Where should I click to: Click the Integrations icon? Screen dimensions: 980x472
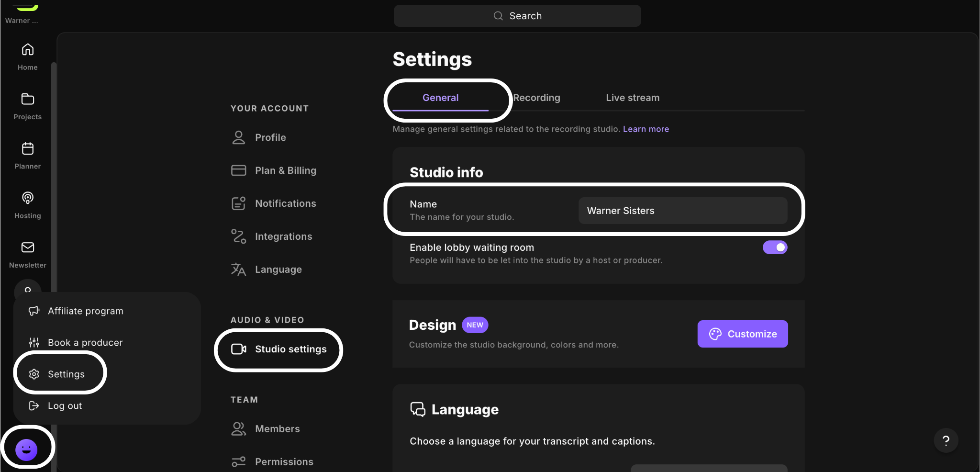tap(238, 236)
